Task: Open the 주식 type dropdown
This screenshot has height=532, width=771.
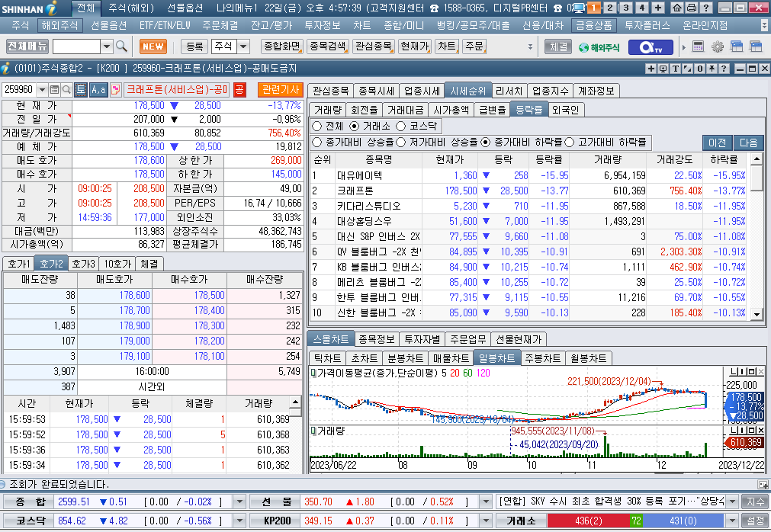Action: coord(244,46)
